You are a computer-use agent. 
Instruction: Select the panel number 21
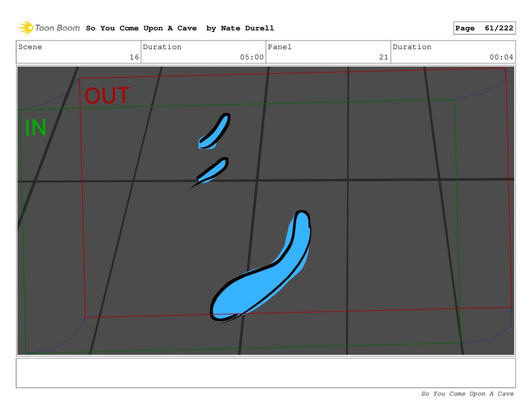point(384,57)
